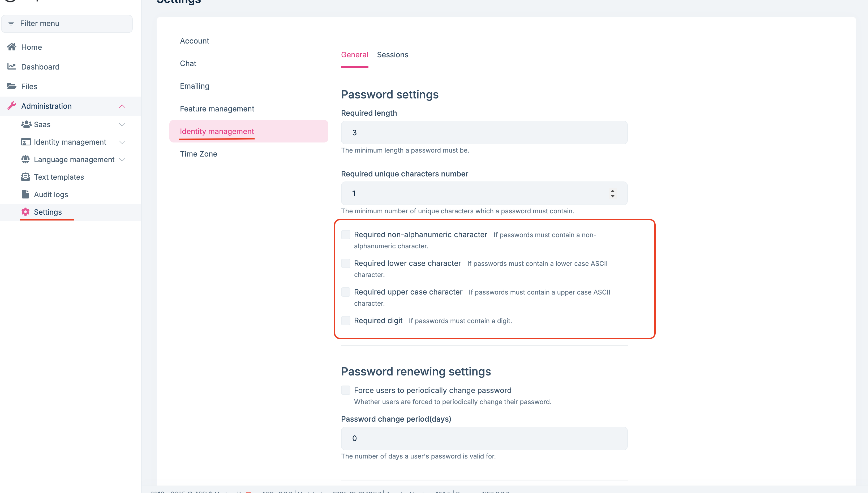Open the Emailing settings section
This screenshot has height=493, width=868.
[194, 86]
